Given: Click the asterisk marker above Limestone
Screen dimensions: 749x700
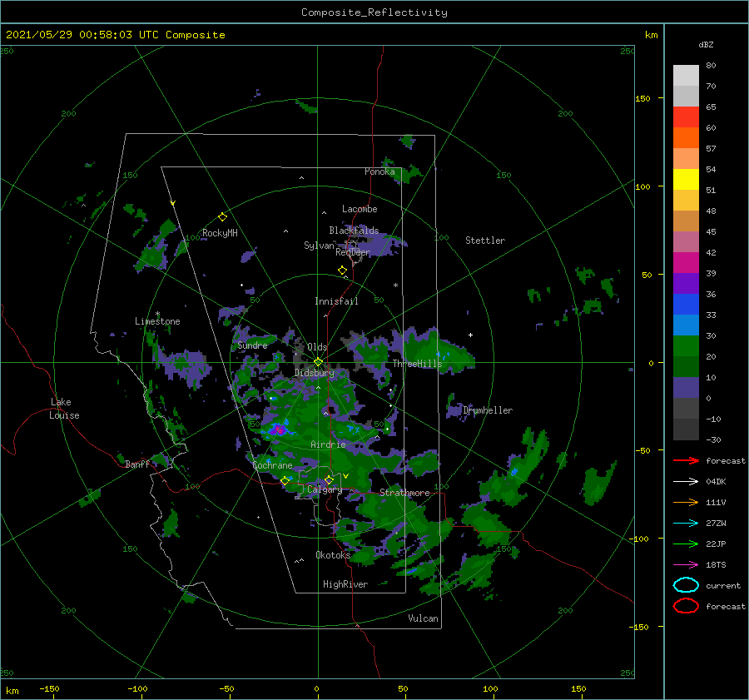Looking at the screenshot, I should point(157,314).
